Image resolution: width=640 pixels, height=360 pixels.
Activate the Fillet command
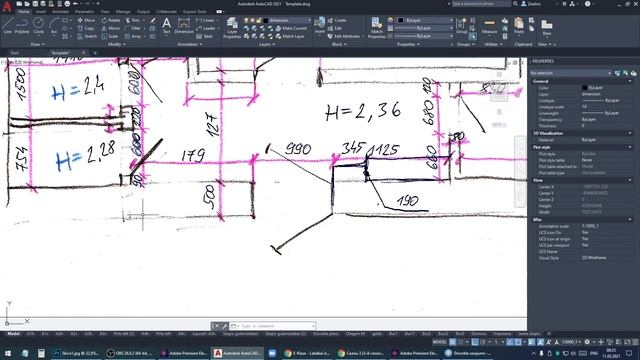(133, 28)
